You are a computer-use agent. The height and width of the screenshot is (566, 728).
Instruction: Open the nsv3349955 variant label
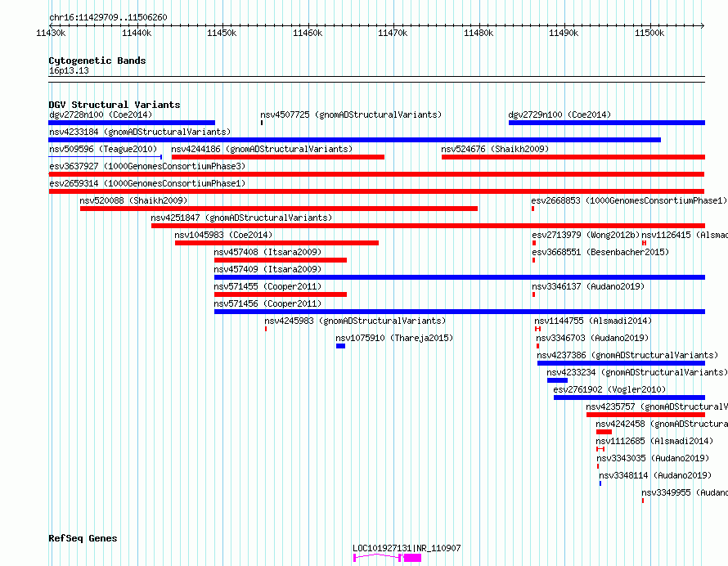685,492
